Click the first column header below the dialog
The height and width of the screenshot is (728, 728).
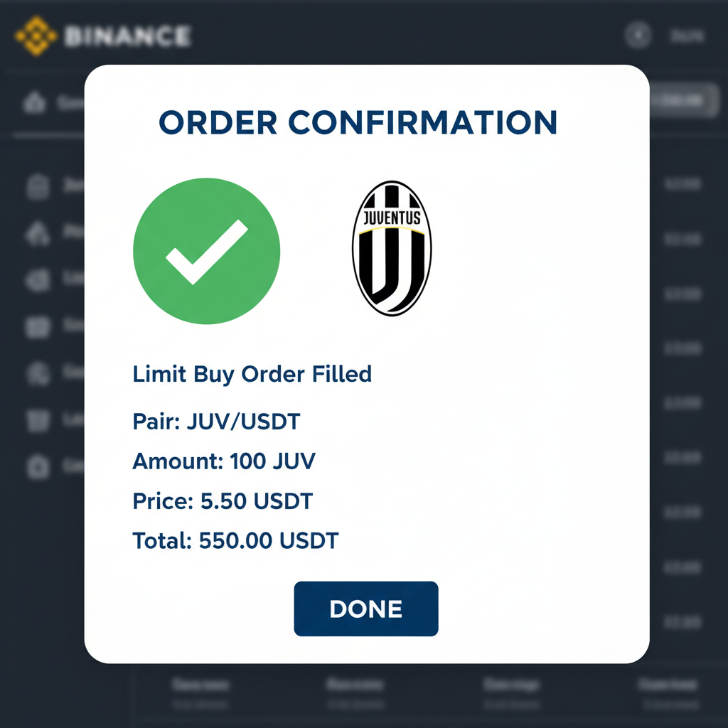coord(201,685)
